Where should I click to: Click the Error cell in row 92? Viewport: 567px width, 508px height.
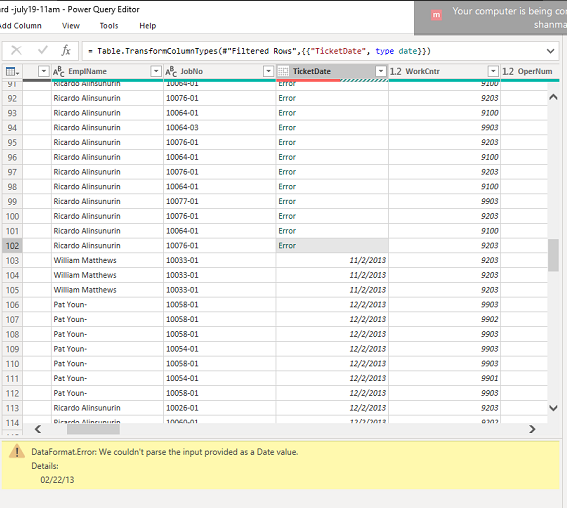[x=332, y=98]
